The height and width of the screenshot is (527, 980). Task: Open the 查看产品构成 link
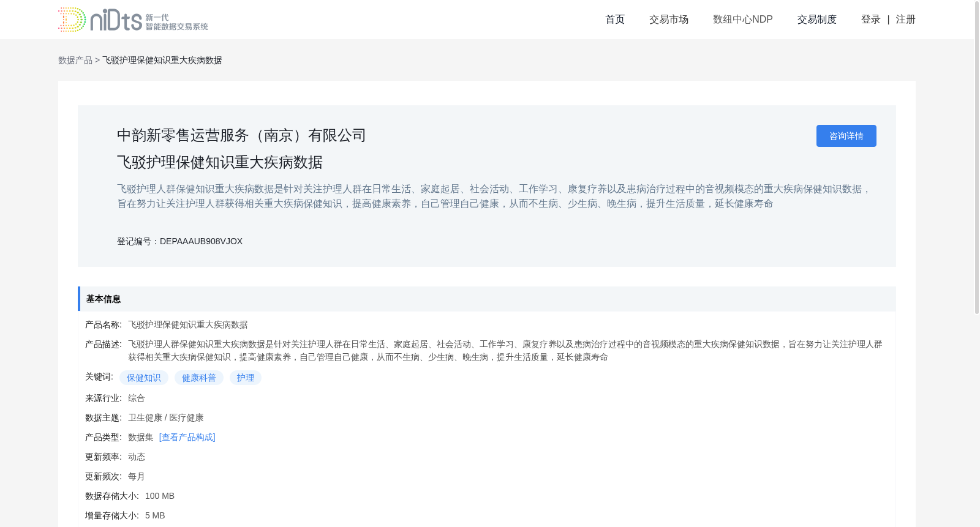pyautogui.click(x=187, y=437)
